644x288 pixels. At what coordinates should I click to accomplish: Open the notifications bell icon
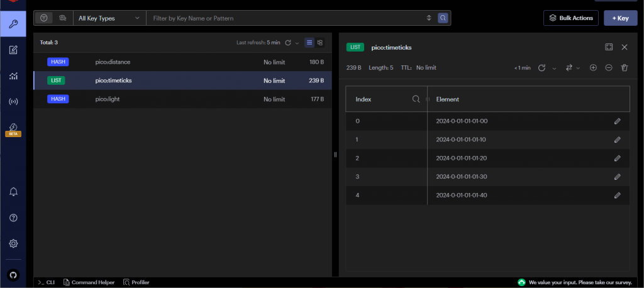point(13,192)
